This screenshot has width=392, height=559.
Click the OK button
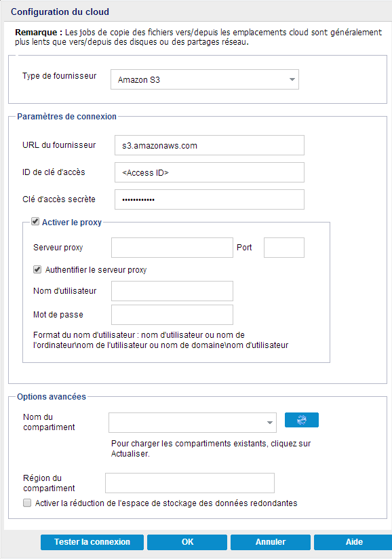pyautogui.click(x=187, y=542)
